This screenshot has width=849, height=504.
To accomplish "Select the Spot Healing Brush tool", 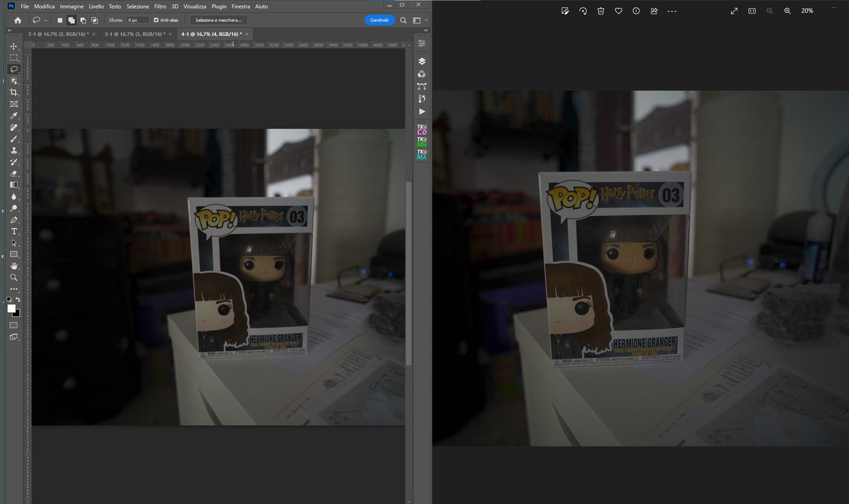I will click(x=14, y=127).
